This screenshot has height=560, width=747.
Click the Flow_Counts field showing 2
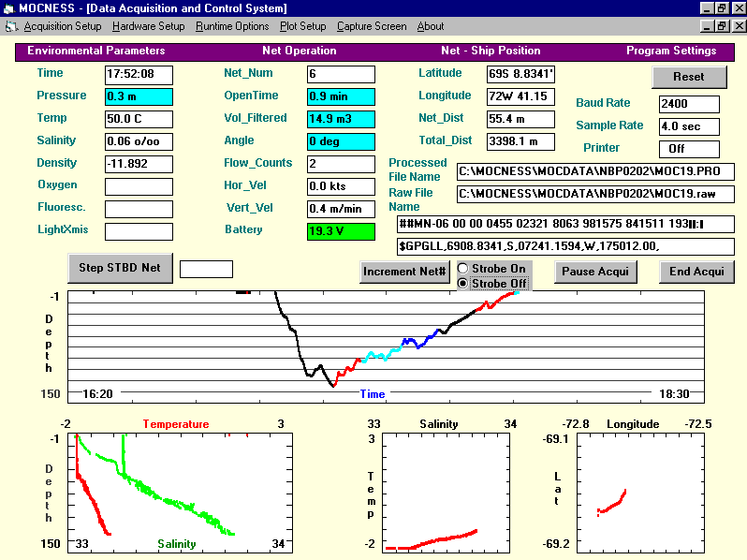tap(341, 164)
